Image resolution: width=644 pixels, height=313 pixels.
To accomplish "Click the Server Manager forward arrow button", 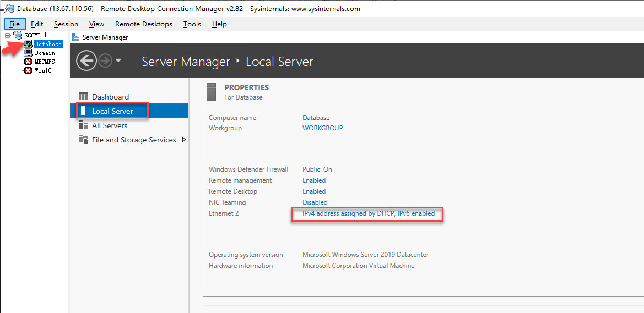I will point(105,61).
